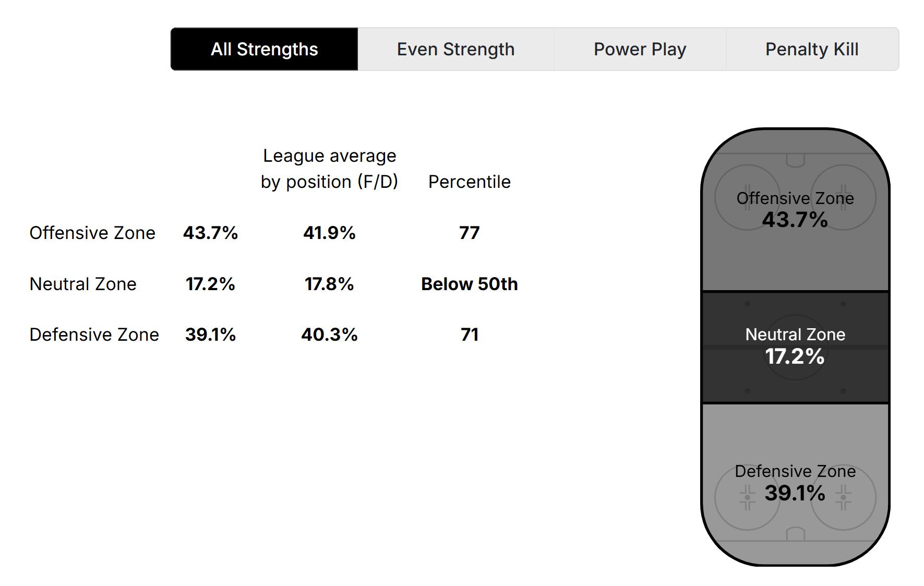Click the Defensive Zone region on the rink

tap(795, 480)
